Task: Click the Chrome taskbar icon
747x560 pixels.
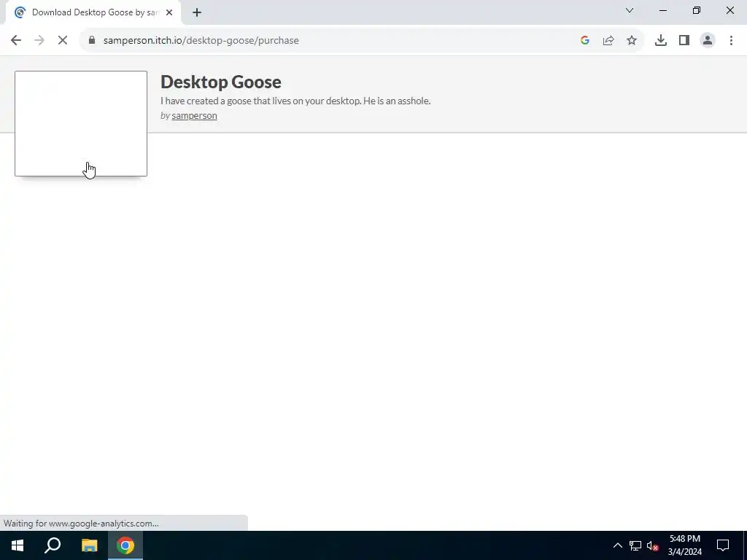Action: click(125, 545)
